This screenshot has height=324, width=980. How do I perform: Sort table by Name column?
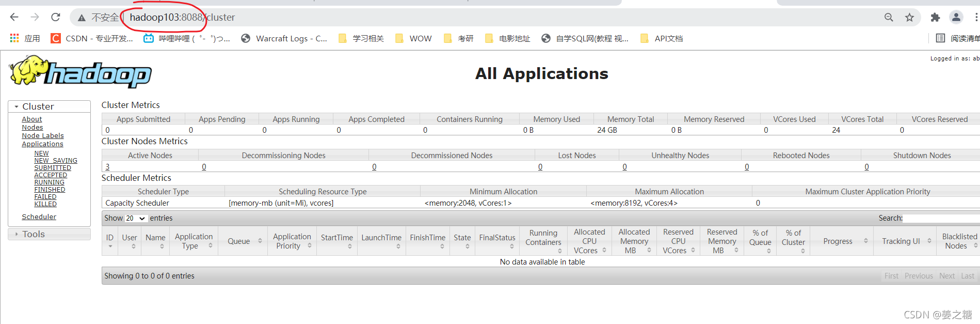pyautogui.click(x=155, y=241)
